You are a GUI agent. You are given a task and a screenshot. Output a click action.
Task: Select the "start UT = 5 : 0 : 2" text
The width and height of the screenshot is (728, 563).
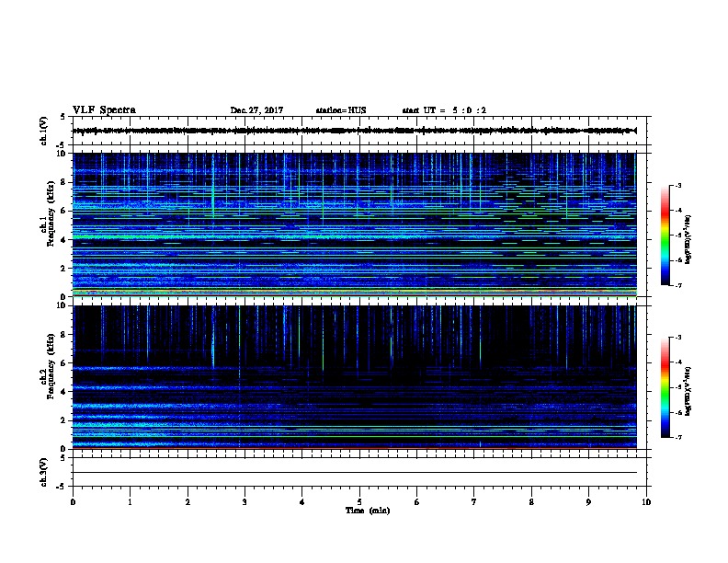tap(444, 110)
